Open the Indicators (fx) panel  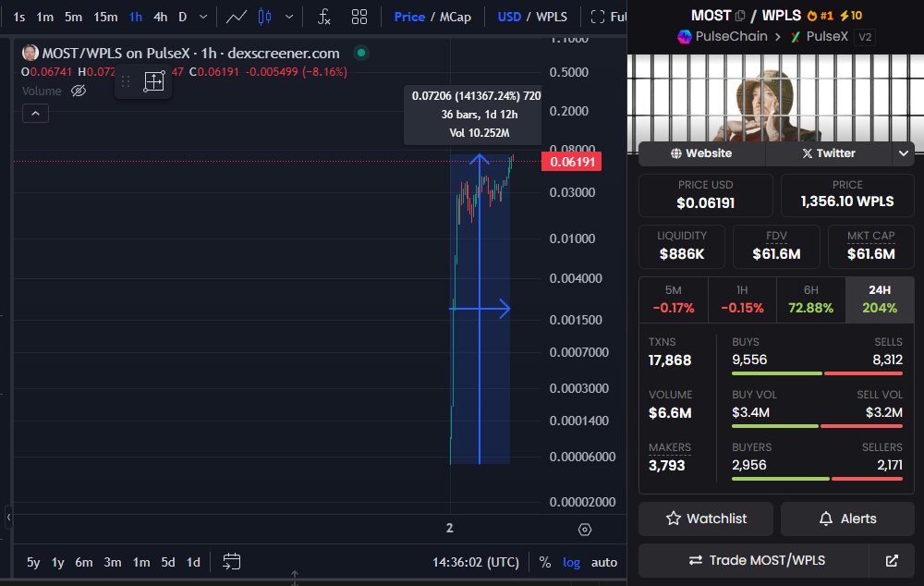click(324, 16)
